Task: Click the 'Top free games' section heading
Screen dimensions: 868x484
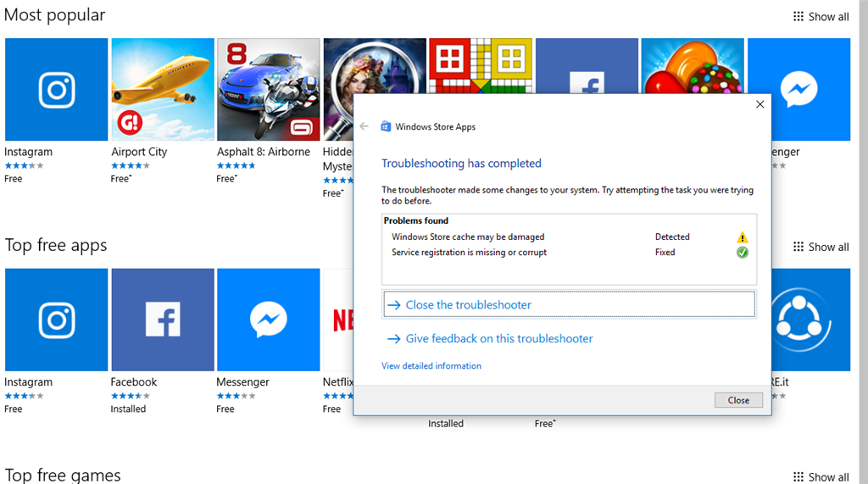Action: pyautogui.click(x=63, y=476)
